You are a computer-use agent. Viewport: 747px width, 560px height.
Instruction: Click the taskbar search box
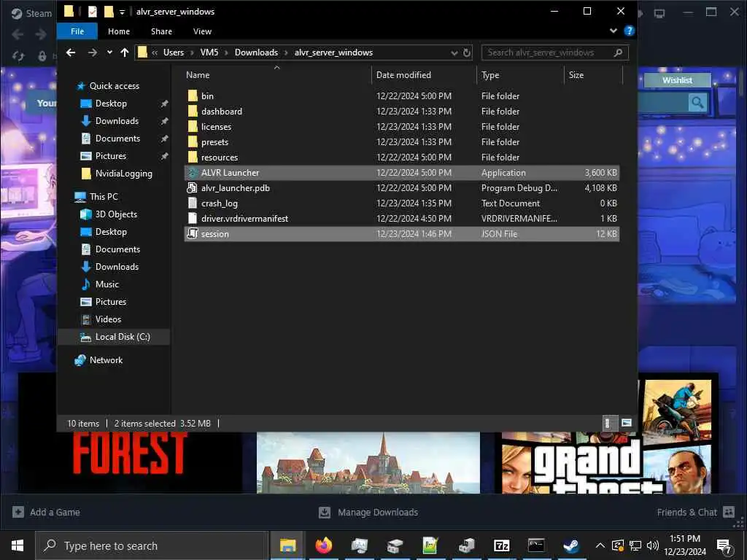(x=152, y=545)
